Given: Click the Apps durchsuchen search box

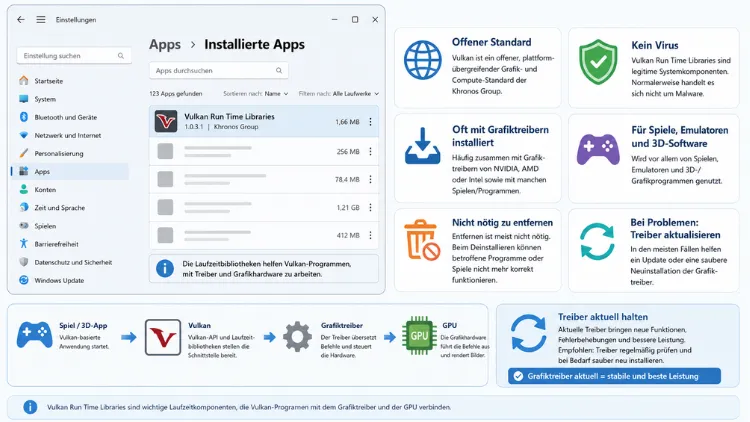Looking at the screenshot, I should tap(219, 70).
